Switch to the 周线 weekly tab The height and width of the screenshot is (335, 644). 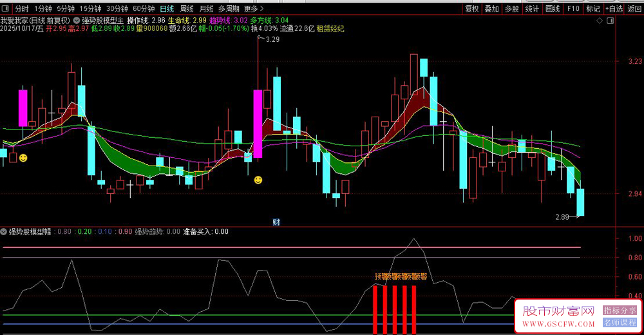click(x=187, y=9)
